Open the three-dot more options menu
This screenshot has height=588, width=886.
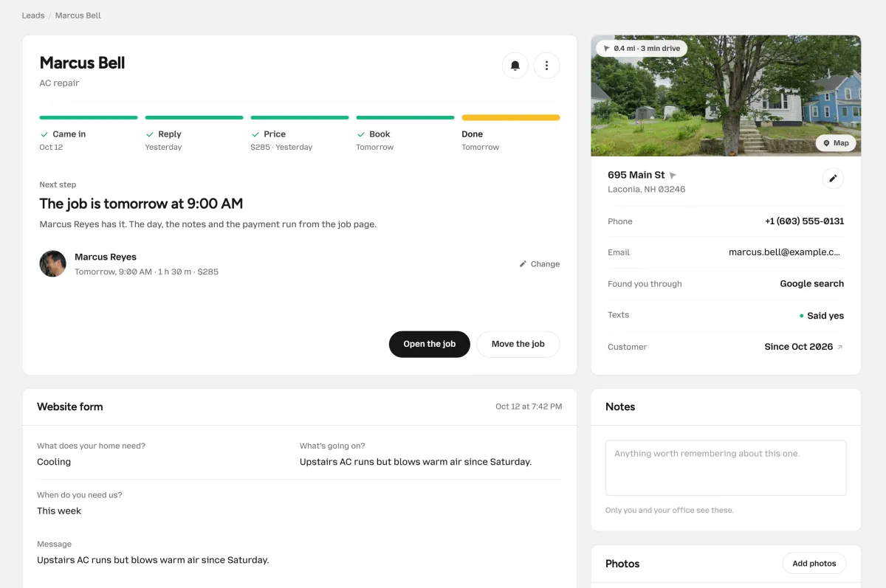tap(546, 66)
